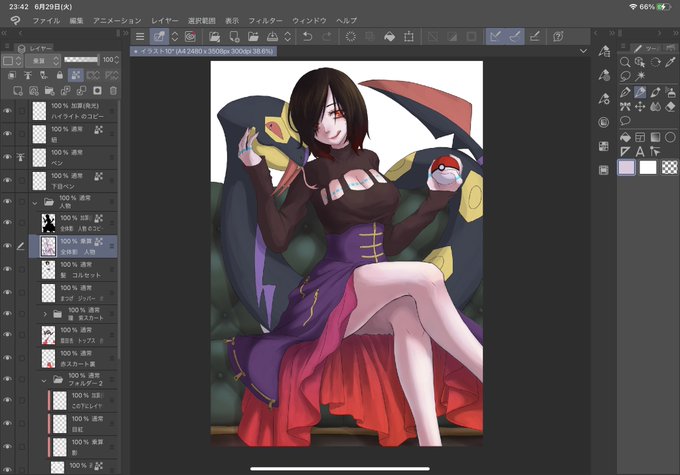Open the フィルター menu
Image resolution: width=680 pixels, height=475 pixels.
pos(265,20)
